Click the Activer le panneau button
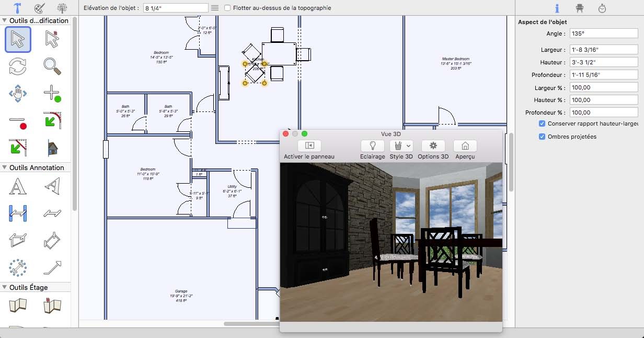Screen dimensions: 644x338 click(309, 146)
